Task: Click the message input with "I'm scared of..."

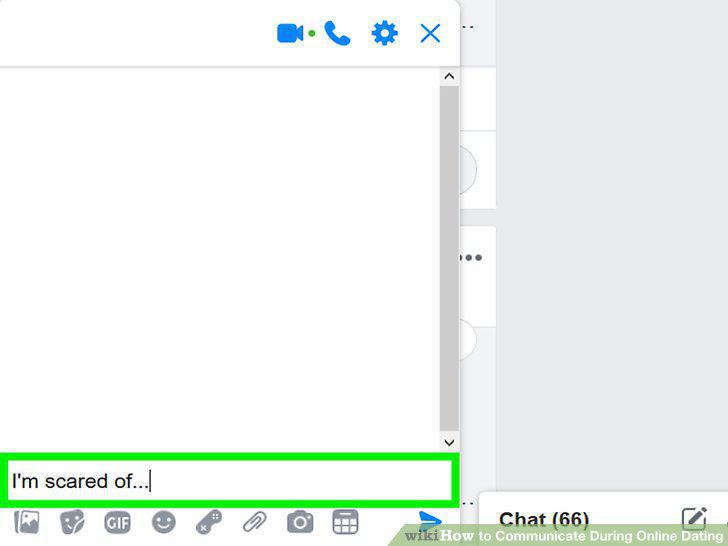Action: (230, 481)
